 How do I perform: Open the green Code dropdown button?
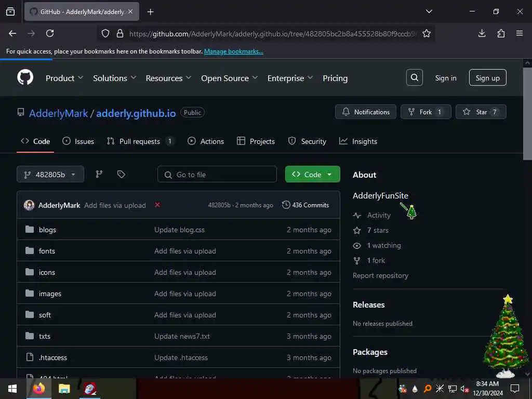(x=312, y=174)
